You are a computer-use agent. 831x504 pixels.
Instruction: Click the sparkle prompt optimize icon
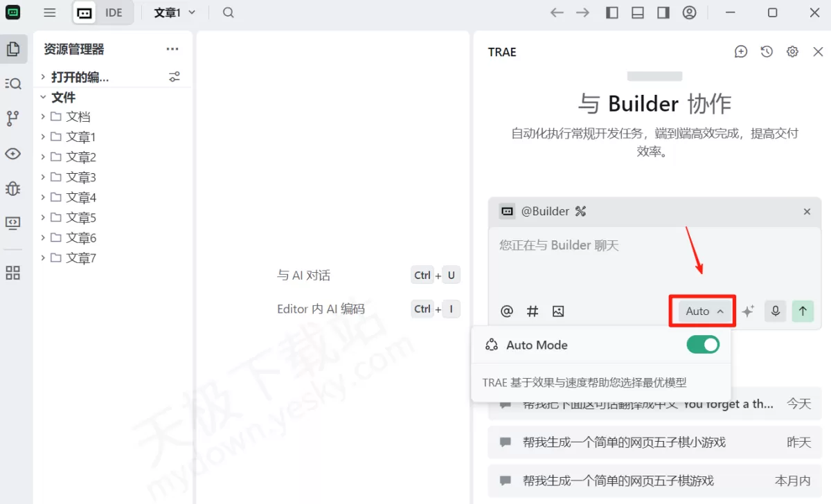748,312
